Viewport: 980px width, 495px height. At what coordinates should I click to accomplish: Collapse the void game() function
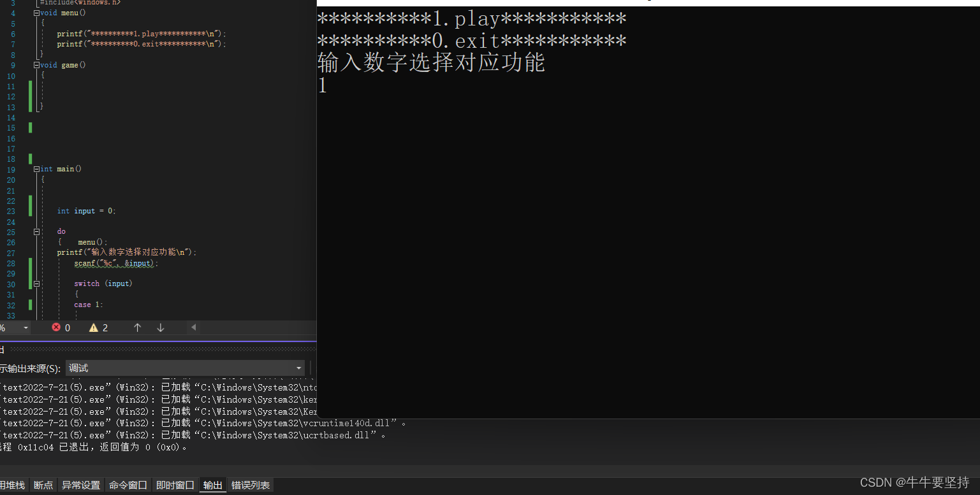(x=37, y=65)
